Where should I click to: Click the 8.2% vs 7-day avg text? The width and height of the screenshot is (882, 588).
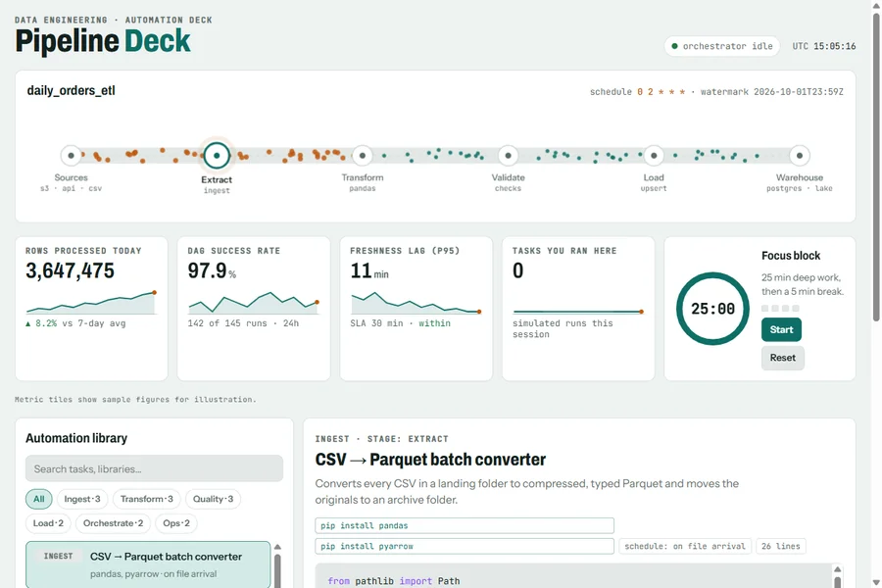[x=75, y=323]
